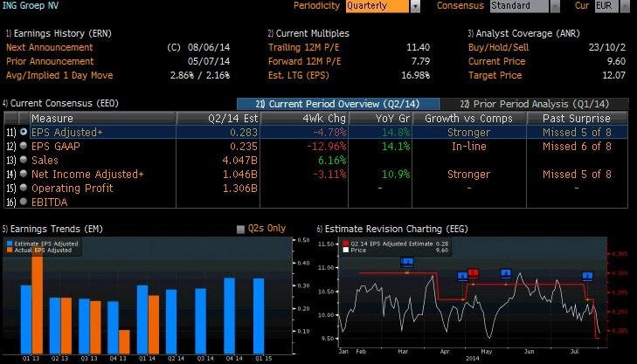Open the Analyst Coverage (ANR) section

pos(523,33)
